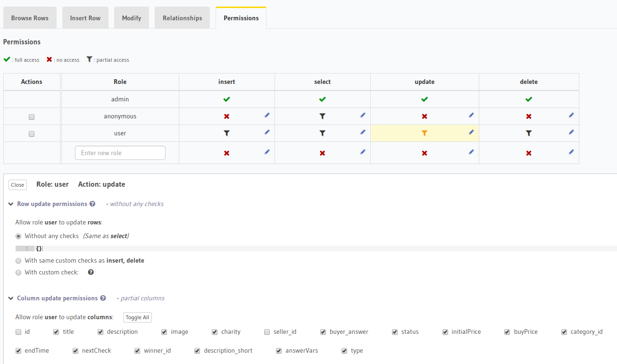617x364 pixels.
Task: Select same custom checks as insert, delete
Action: coord(18,261)
